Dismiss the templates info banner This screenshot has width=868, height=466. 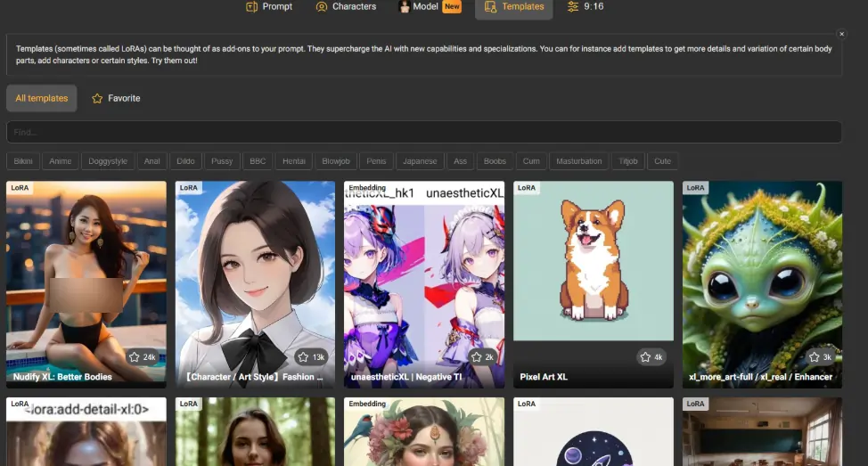point(841,35)
